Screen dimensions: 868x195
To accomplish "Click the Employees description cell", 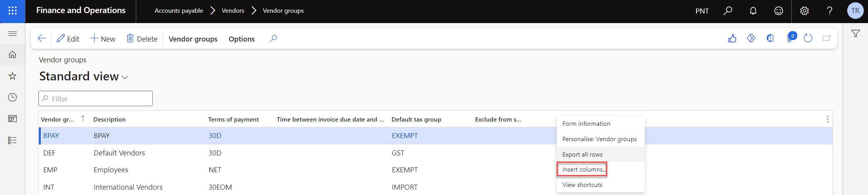I will point(111,170).
